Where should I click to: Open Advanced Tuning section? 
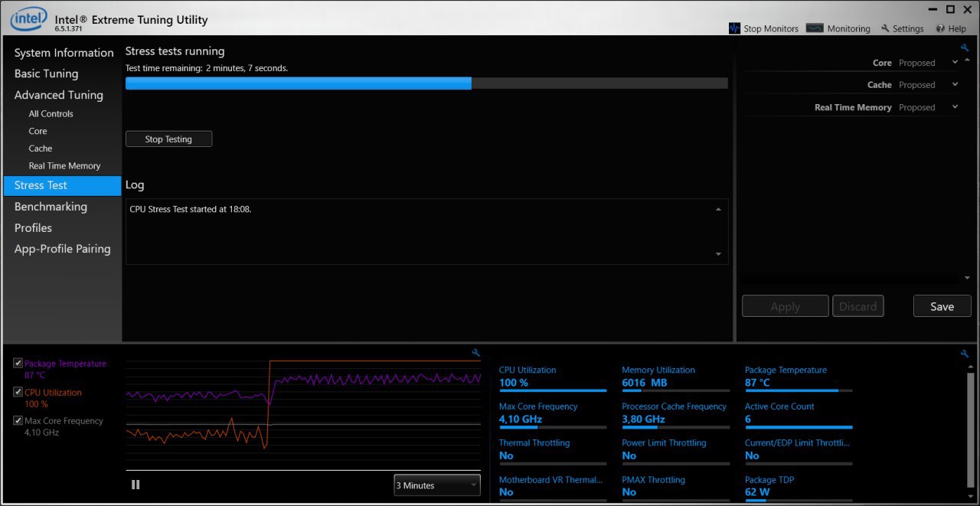[58, 95]
